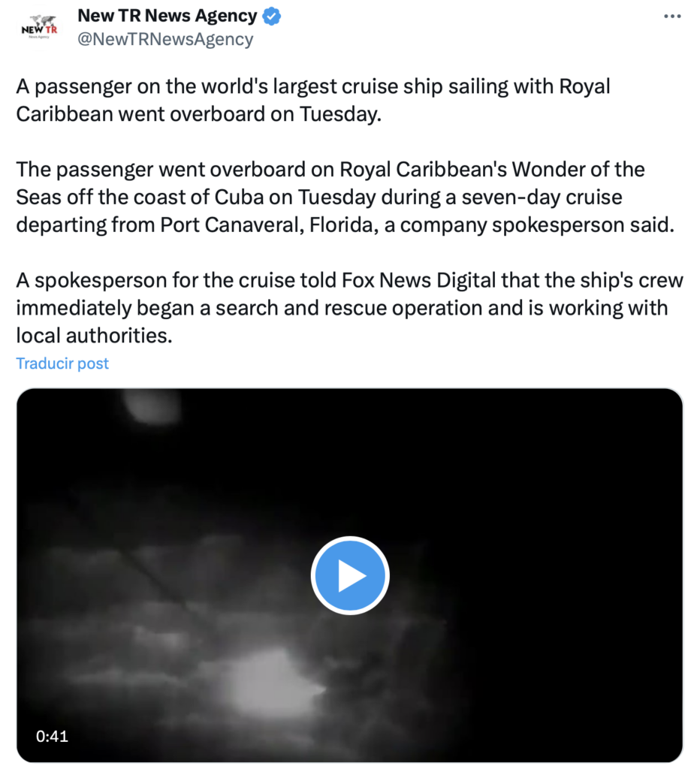Click the bright spot at the video's top-left

pyautogui.click(x=149, y=406)
